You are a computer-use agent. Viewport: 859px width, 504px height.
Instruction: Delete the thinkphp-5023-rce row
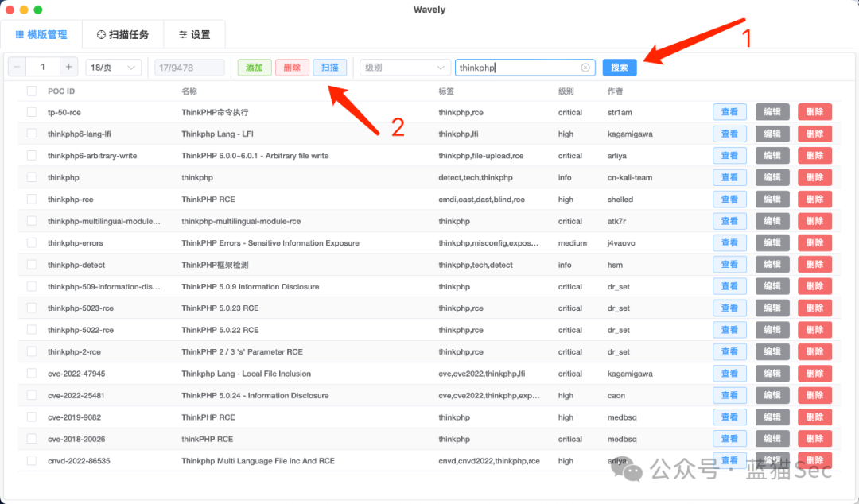tap(815, 308)
